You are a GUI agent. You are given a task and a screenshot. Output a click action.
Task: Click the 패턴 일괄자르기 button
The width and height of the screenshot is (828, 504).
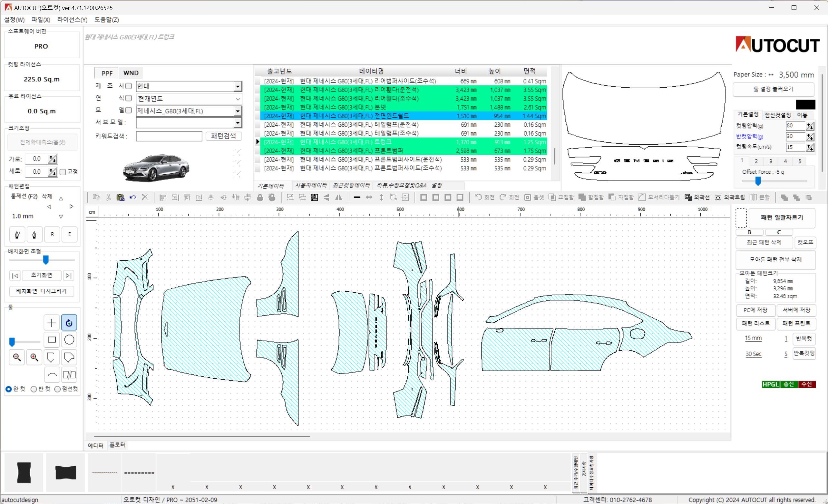(x=782, y=218)
